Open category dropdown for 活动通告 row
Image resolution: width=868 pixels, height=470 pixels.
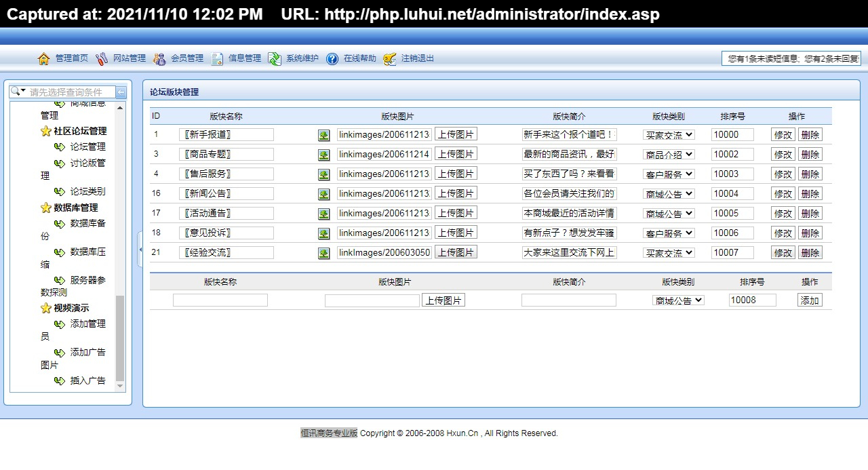click(x=669, y=214)
